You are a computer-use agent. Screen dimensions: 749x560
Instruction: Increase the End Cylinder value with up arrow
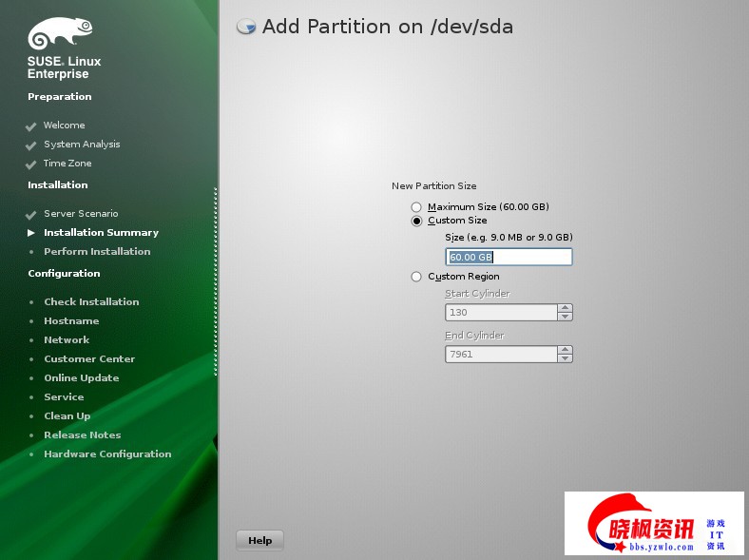click(566, 350)
